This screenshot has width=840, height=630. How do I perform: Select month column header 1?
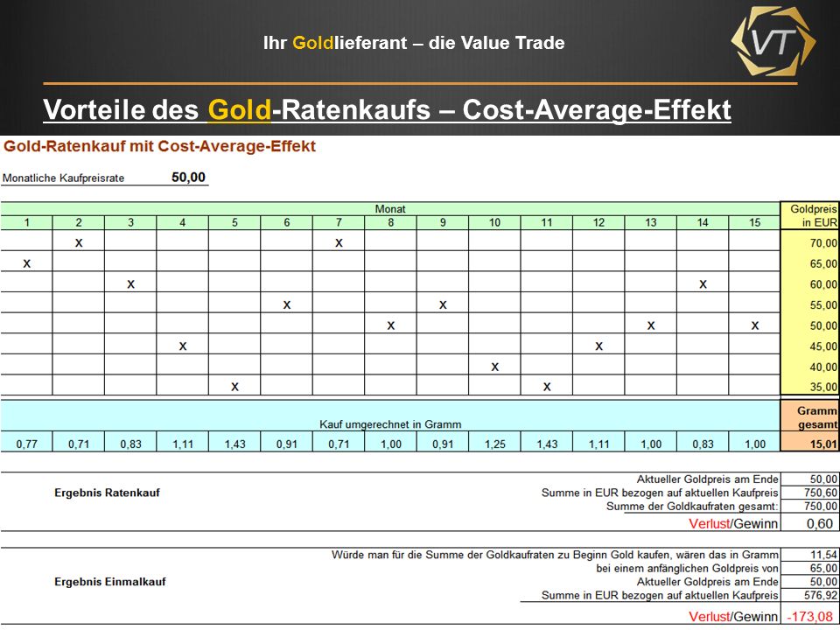point(26,222)
